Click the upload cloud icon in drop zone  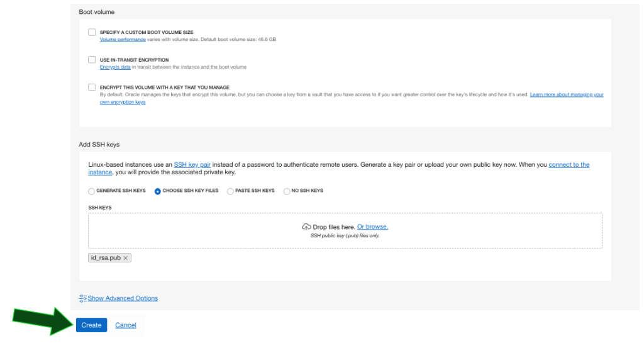click(306, 227)
